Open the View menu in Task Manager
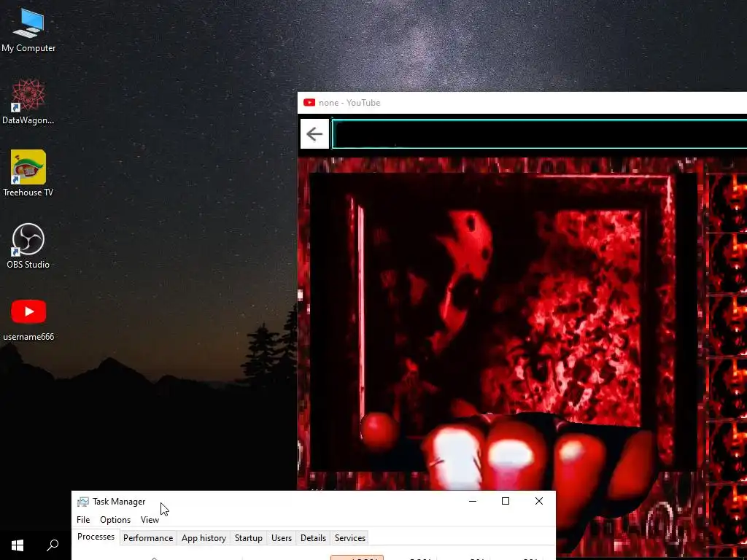The width and height of the screenshot is (747, 560). point(150,519)
